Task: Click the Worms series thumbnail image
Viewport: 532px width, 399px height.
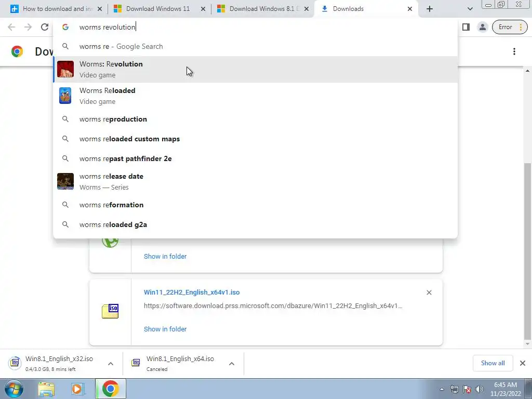Action: 65,181
